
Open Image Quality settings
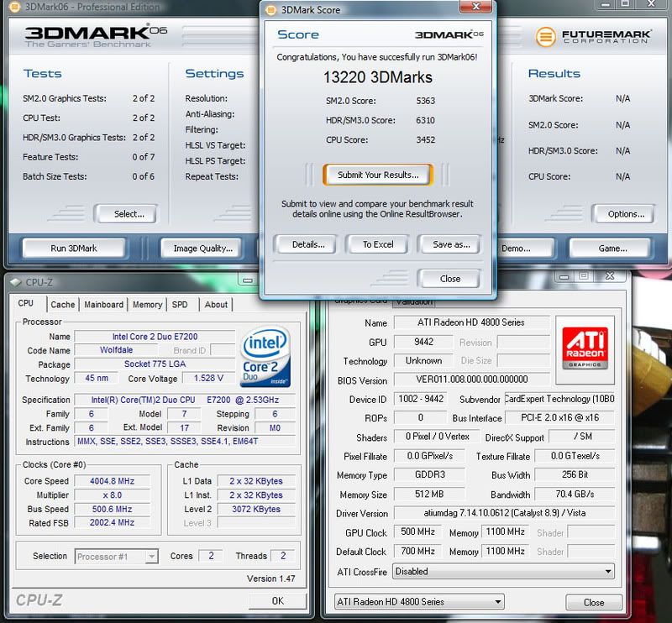pos(202,249)
